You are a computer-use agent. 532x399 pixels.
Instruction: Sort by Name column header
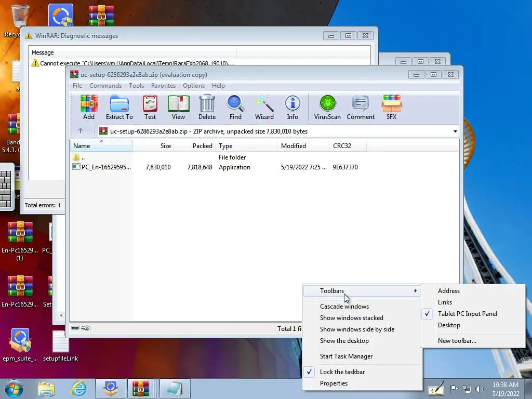click(x=101, y=146)
